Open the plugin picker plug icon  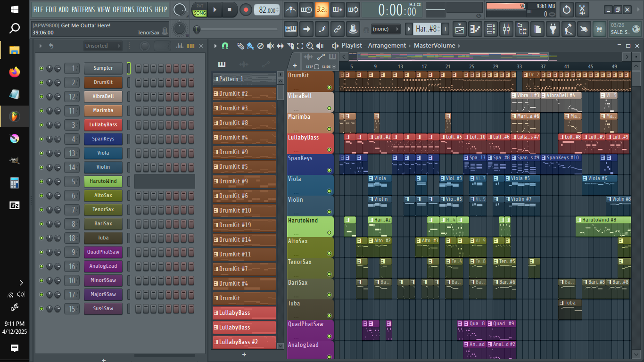[x=553, y=29]
